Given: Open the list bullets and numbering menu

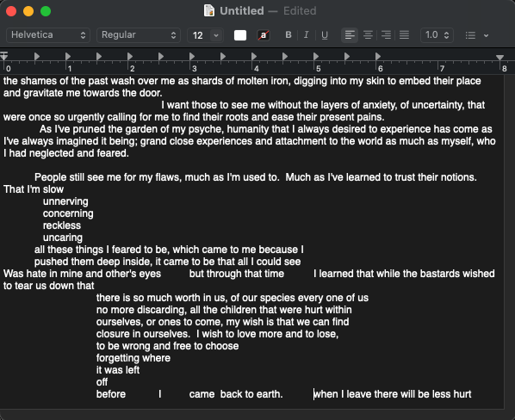Looking at the screenshot, I should [470, 35].
